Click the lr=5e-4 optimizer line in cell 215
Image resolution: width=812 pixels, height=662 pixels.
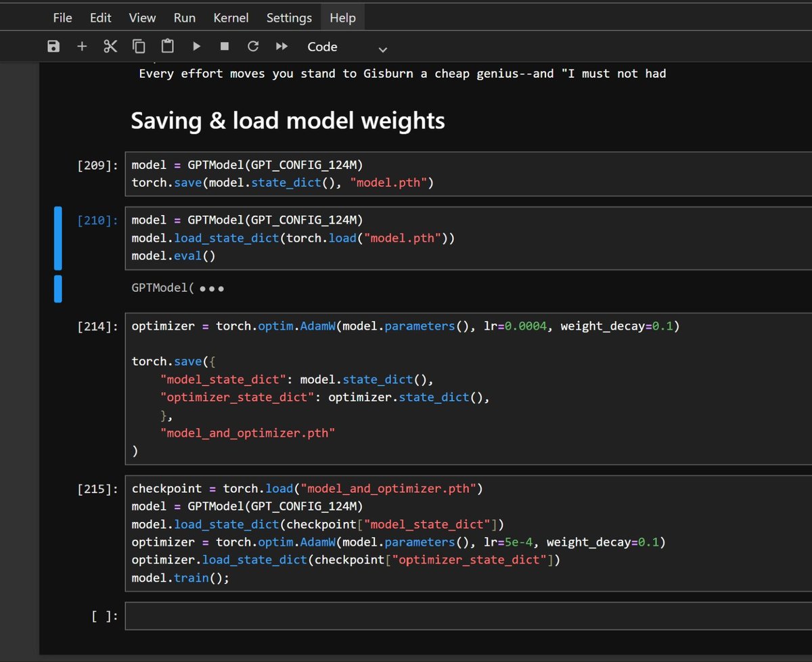(398, 542)
